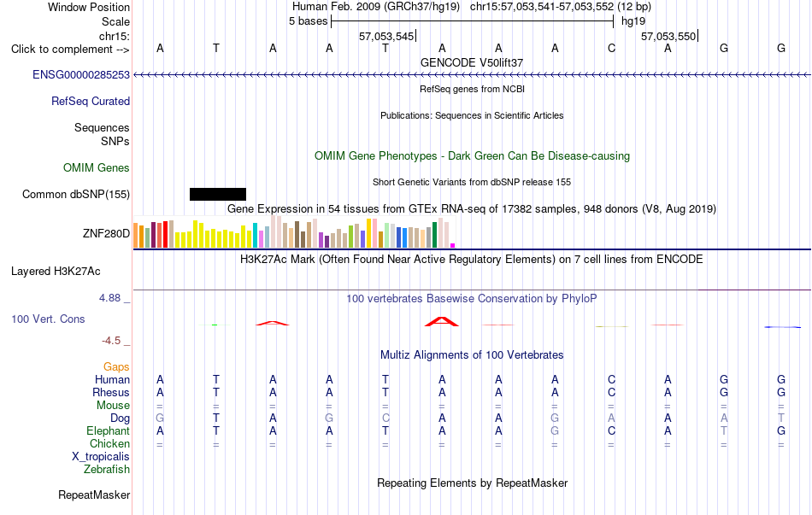This screenshot has width=812, height=515.
Task: Click the ENSG00000285253 gene label
Action: (81, 74)
